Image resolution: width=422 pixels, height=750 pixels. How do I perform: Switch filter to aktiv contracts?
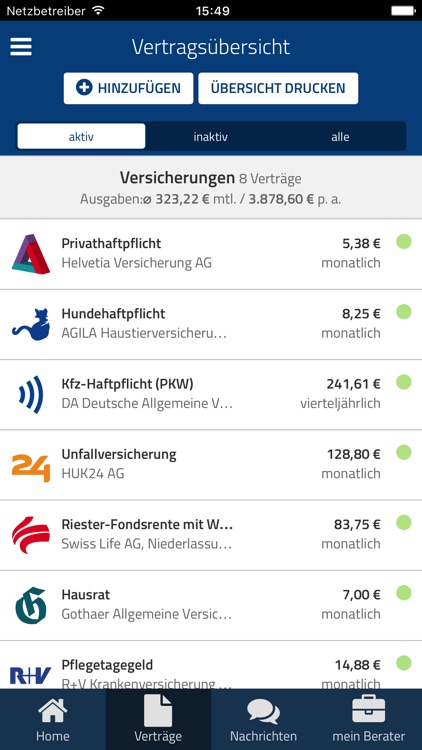pyautogui.click(x=81, y=137)
